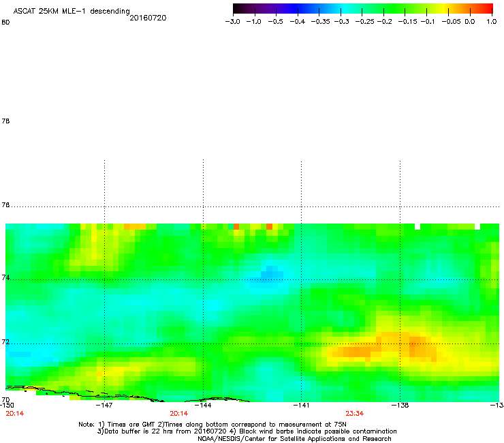Click the 1.0 color scale label
The width and height of the screenshot is (504, 443).
pos(492,22)
